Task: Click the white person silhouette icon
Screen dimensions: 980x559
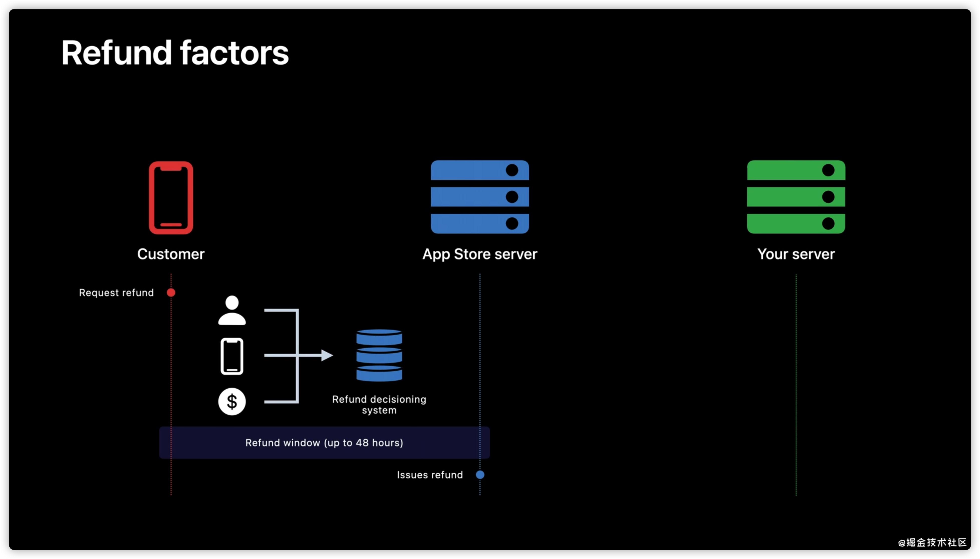Action: [232, 311]
